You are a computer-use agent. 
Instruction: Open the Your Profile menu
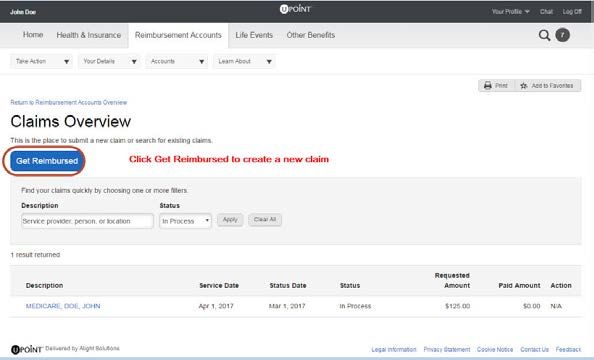510,12
